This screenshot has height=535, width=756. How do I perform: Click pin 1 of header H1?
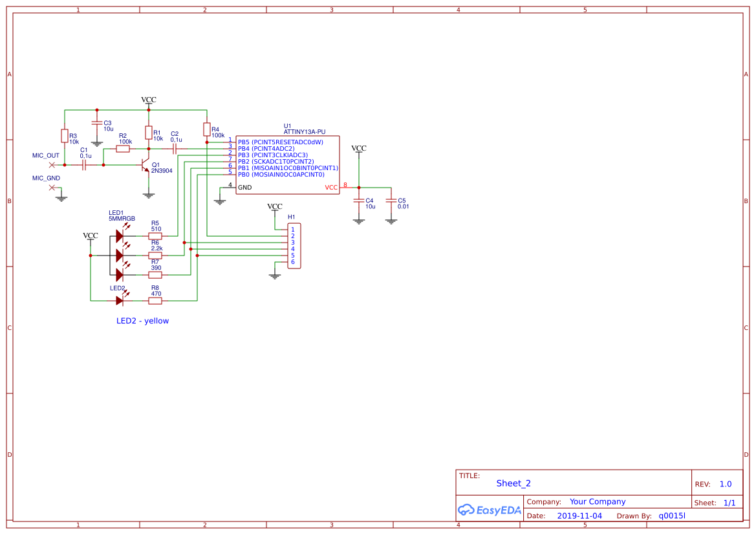[x=293, y=230]
